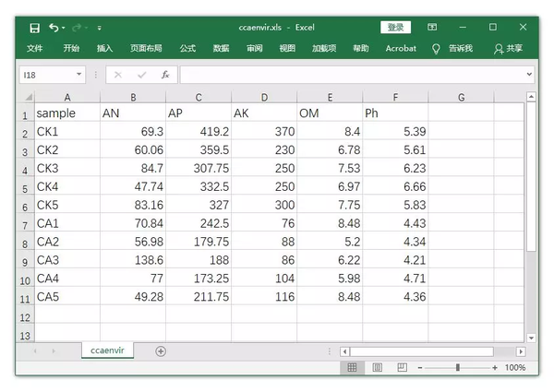Open the 文件 menu tab

pyautogui.click(x=35, y=48)
